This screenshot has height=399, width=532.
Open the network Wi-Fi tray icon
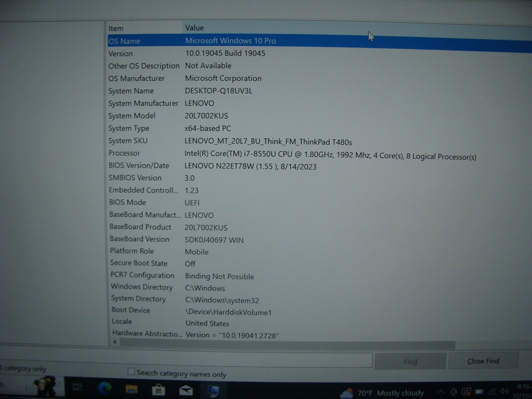(492, 392)
